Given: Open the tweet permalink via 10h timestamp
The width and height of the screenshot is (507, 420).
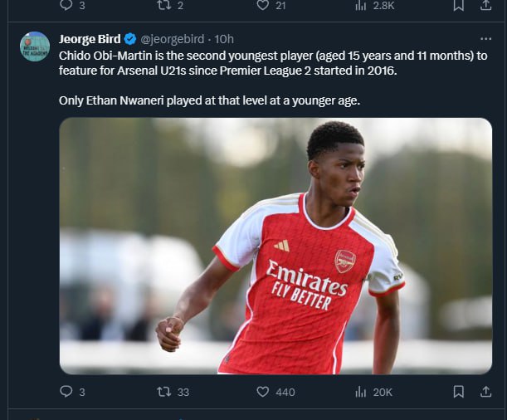Looking at the screenshot, I should [x=226, y=39].
